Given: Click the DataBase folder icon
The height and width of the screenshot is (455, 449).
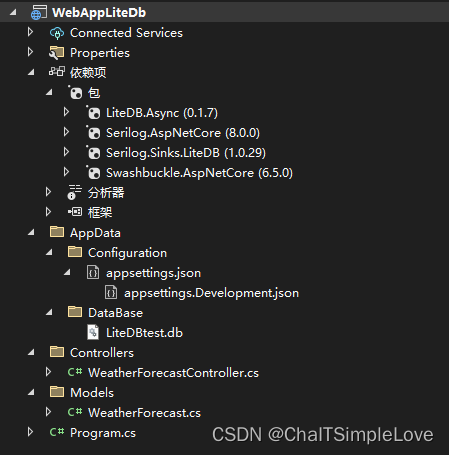Looking at the screenshot, I should [x=75, y=312].
